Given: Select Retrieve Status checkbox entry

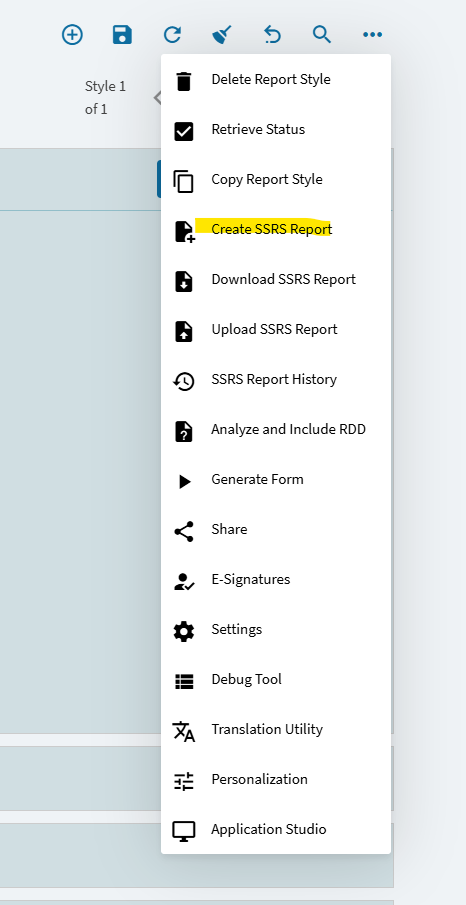Looking at the screenshot, I should (276, 130).
